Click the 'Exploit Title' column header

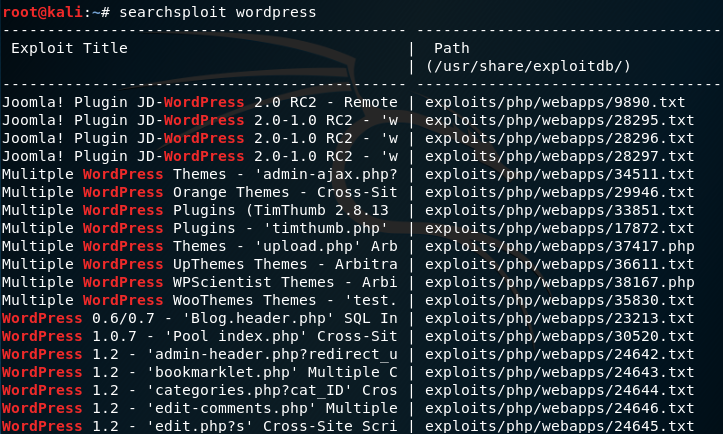pos(69,48)
